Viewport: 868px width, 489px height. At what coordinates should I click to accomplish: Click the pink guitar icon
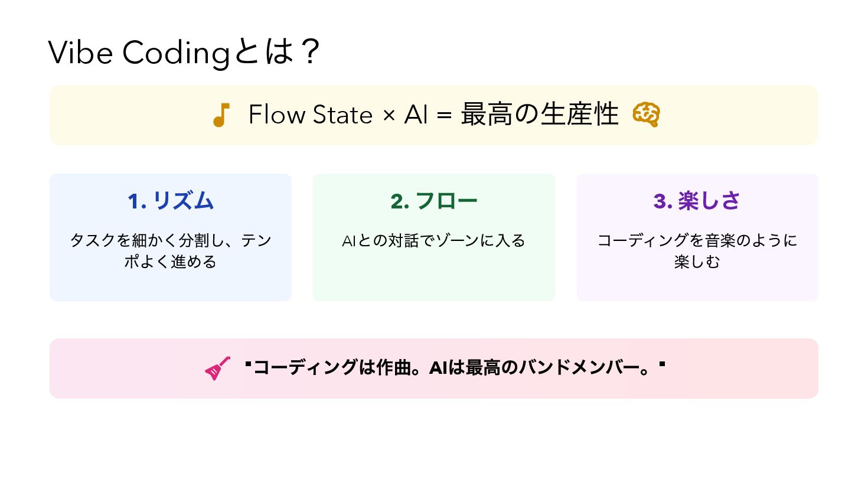[217, 369]
